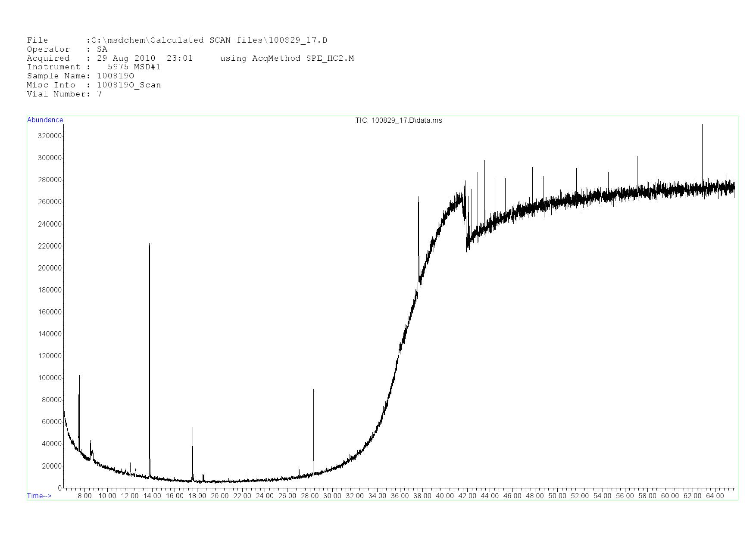This screenshot has width=756, height=534.
Task: Click the blue Time--> axis label
Action: (39, 496)
